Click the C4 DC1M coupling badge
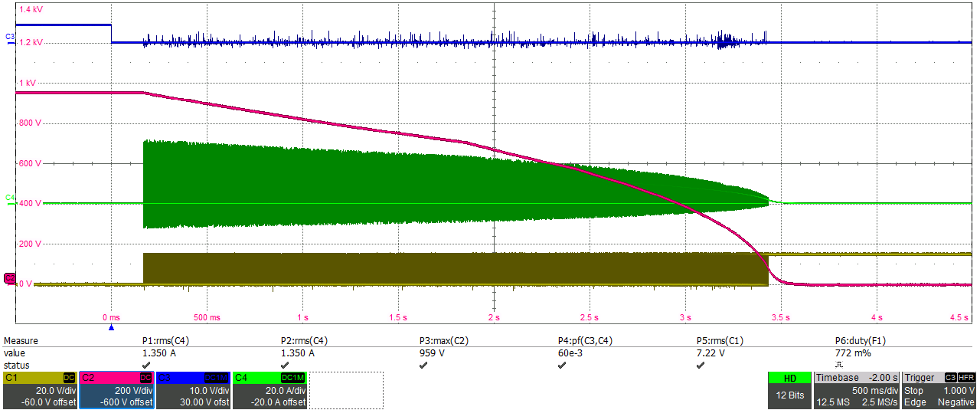Screen dimensions: 980x410 [292, 378]
